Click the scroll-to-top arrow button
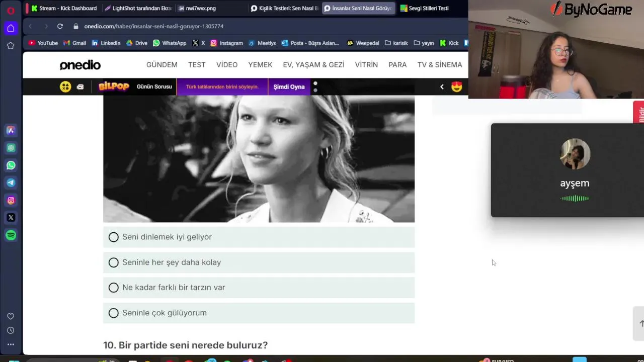This screenshot has width=644, height=362. click(x=640, y=323)
